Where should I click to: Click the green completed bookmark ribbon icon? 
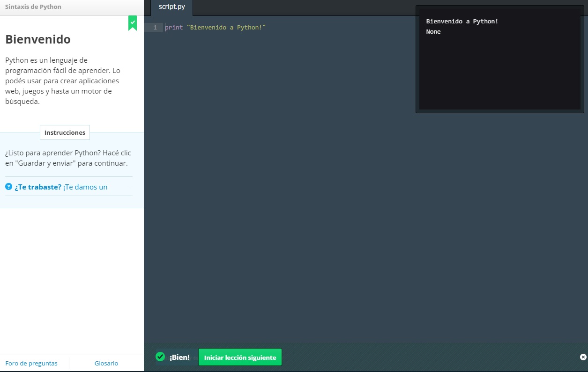click(133, 23)
